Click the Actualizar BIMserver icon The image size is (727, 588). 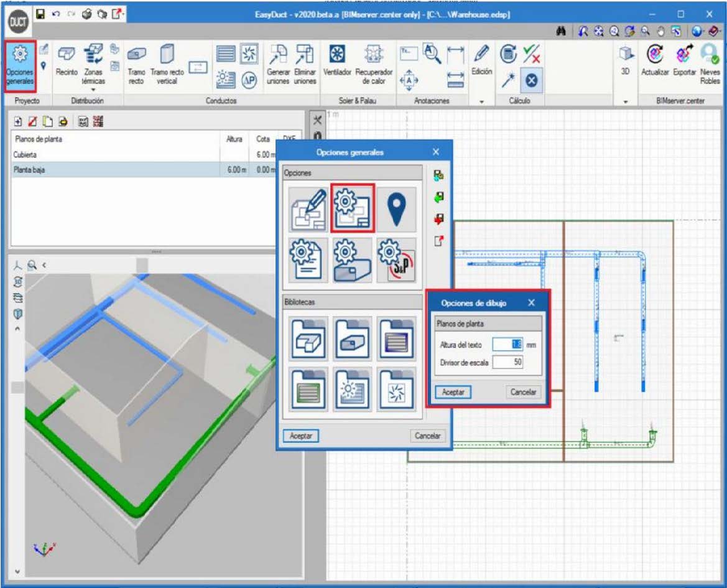point(655,62)
